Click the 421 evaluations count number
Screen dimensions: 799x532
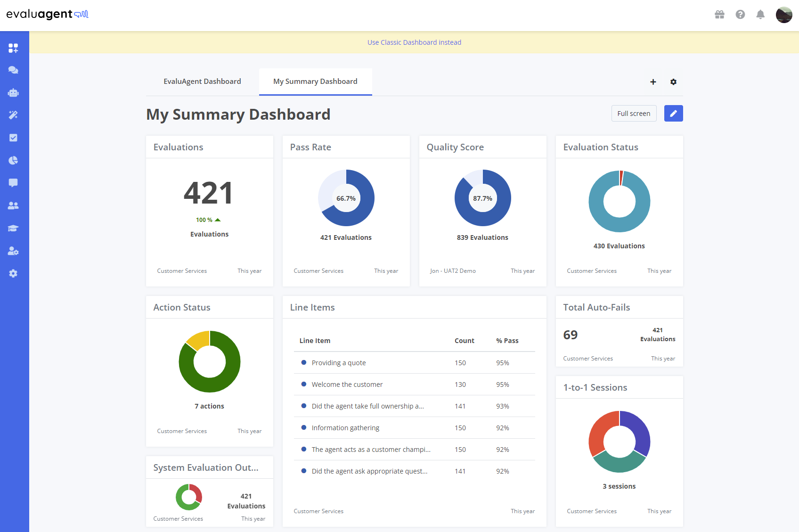tap(209, 193)
